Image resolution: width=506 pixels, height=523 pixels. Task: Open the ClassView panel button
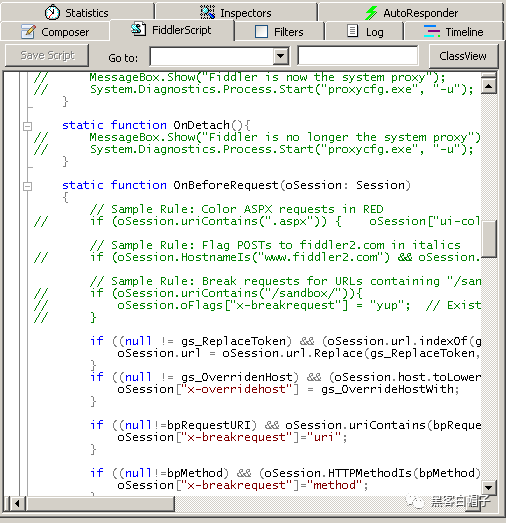(463, 56)
